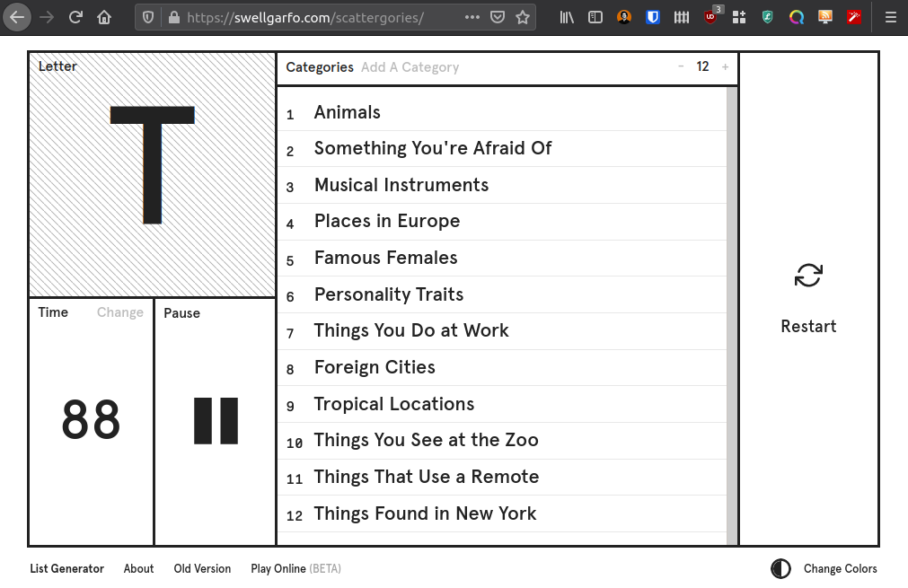
Task: Bookmark this page with the star icon
Action: tap(523, 17)
